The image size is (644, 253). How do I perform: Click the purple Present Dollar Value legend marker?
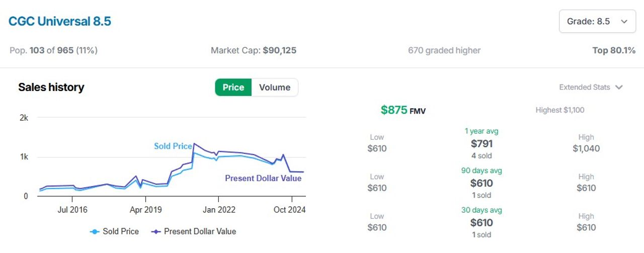pyautogui.click(x=156, y=231)
